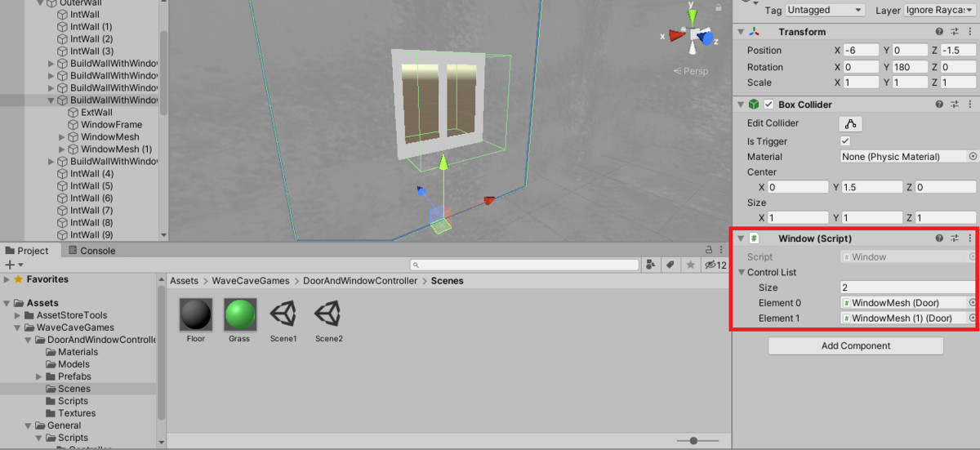Click the green Y move handle arrow
This screenshot has width=980, height=450.
click(x=443, y=163)
